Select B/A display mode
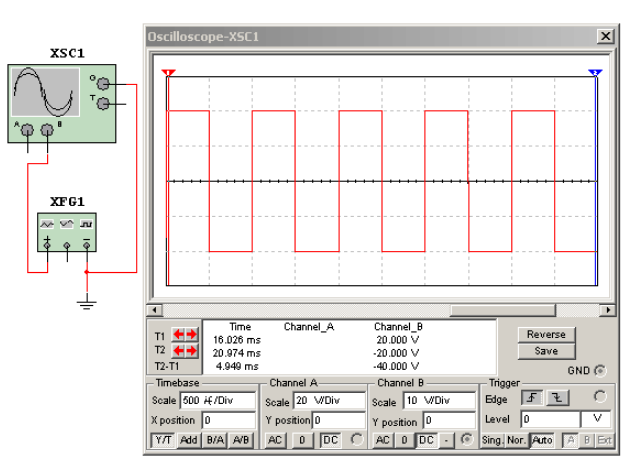The width and height of the screenshot is (632, 468). [215, 440]
